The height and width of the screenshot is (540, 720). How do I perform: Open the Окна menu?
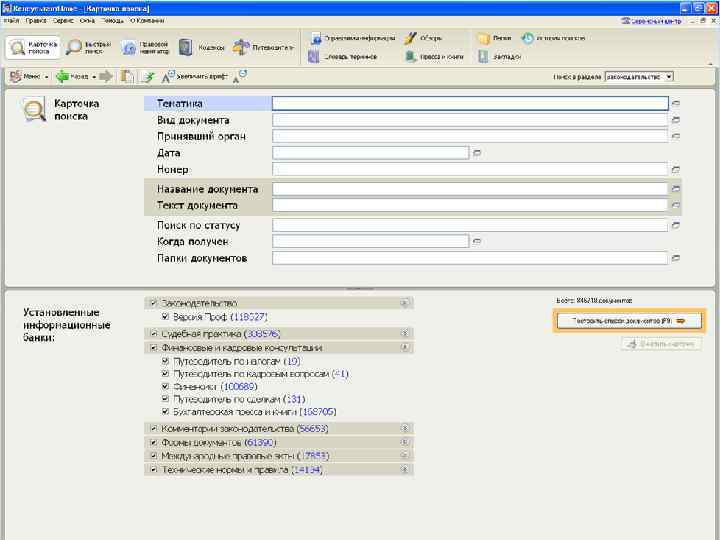[87, 21]
